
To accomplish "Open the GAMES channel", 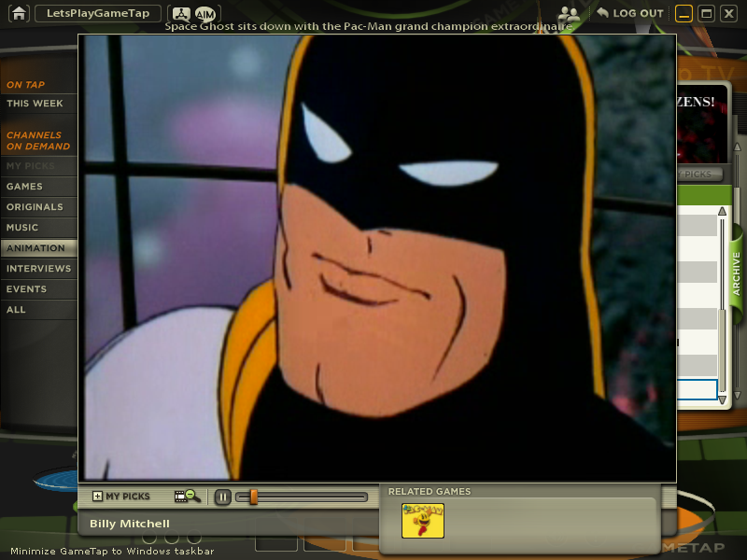I will point(38,187).
